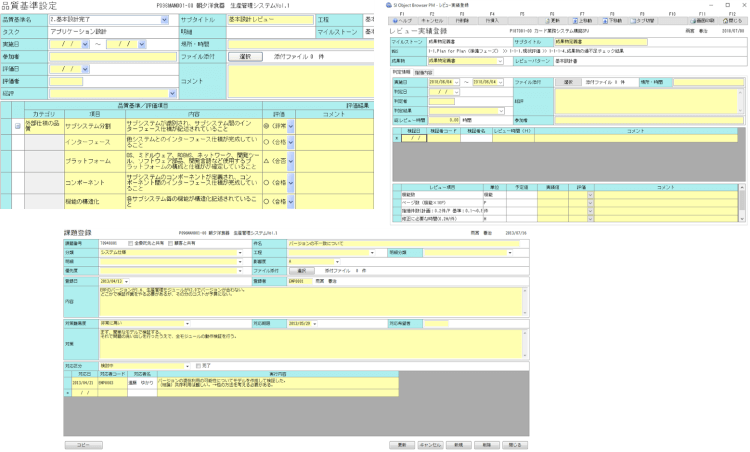750x452 pixels.
Task: Check the 完了 checkbox in issue form
Action: (x=199, y=366)
